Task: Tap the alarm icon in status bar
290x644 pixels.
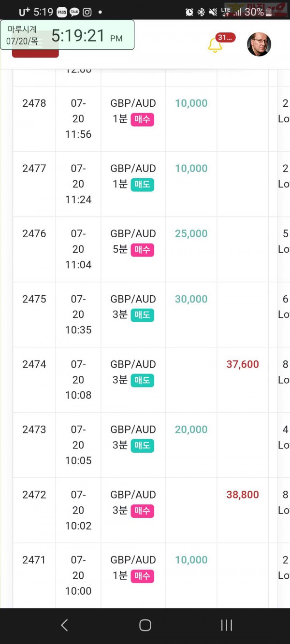Action: [x=189, y=12]
